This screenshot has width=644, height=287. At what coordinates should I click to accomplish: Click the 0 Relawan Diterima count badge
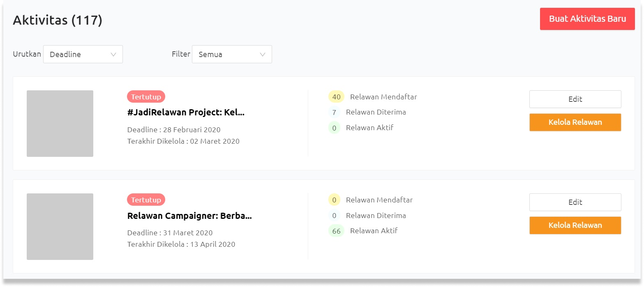pos(334,216)
